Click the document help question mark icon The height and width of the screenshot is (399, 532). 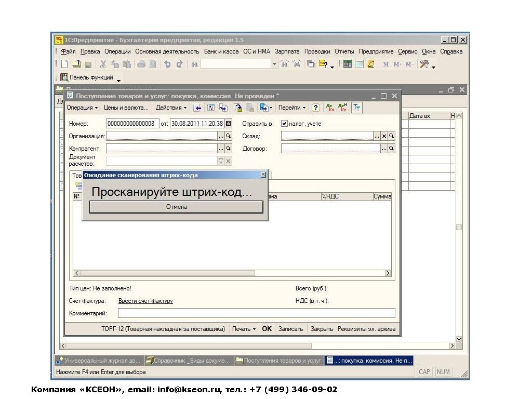click(x=315, y=108)
